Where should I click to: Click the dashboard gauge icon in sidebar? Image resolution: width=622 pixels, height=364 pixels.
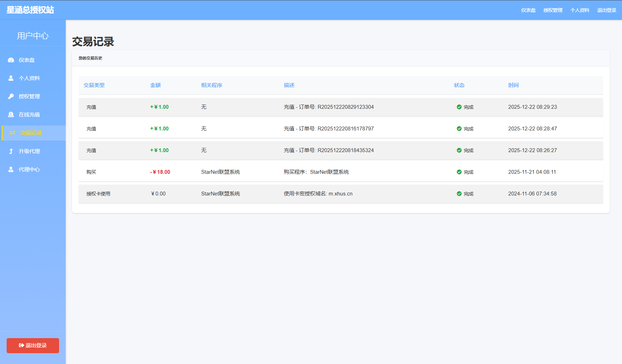11,60
